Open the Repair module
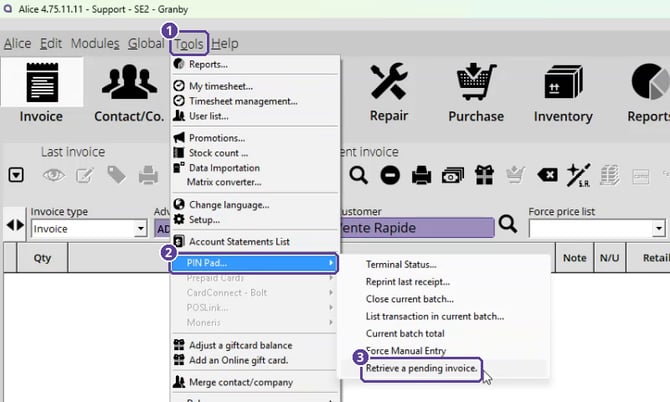The width and height of the screenshot is (670, 402). click(389, 92)
